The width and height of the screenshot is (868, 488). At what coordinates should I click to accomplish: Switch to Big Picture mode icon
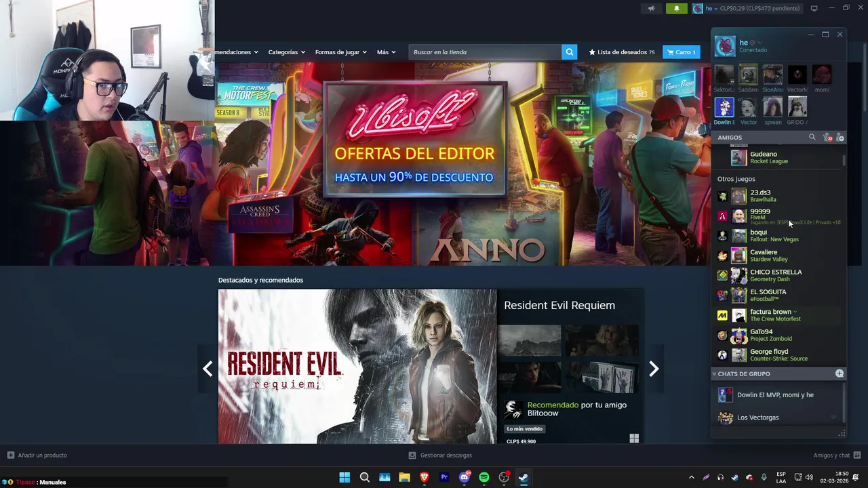[814, 8]
